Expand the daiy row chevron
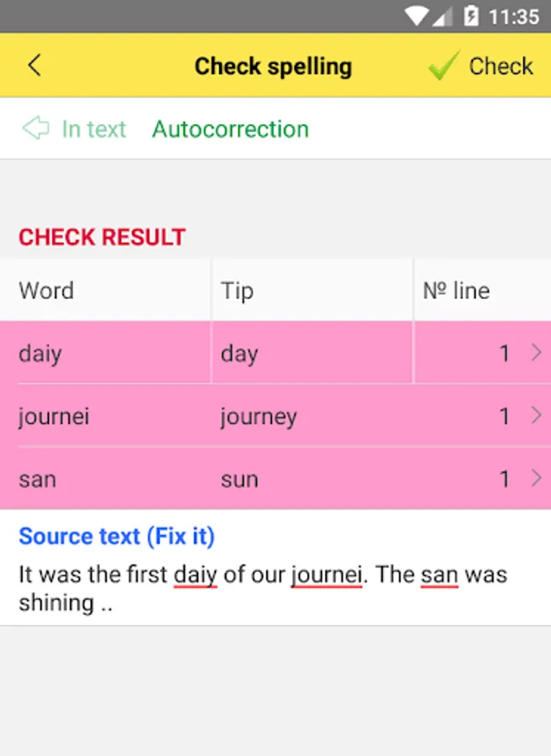551x756 pixels. pos(536,353)
